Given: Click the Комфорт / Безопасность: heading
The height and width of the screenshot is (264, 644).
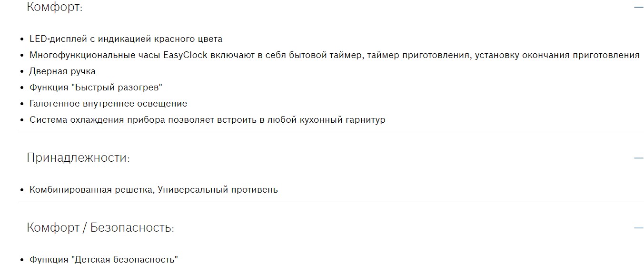Looking at the screenshot, I should (100, 227).
